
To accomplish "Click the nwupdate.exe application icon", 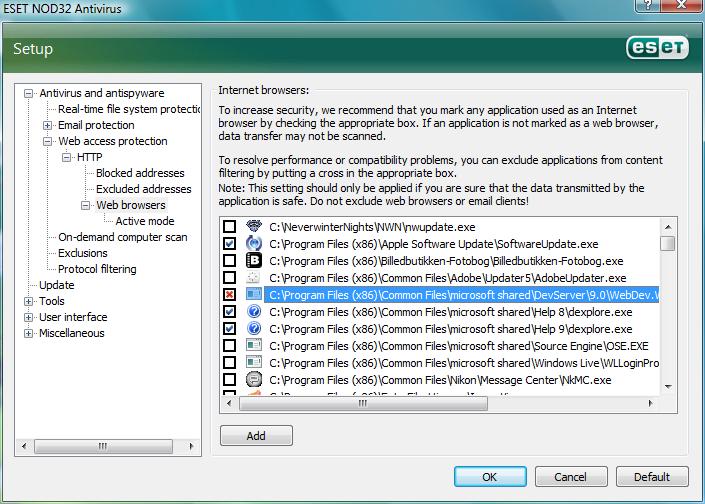I will pos(254,227).
